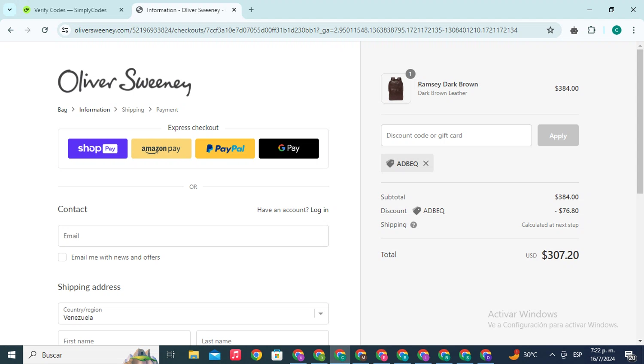Image resolution: width=644 pixels, height=364 pixels.
Task: Open the Chrome three-dot menu
Action: tap(634, 30)
